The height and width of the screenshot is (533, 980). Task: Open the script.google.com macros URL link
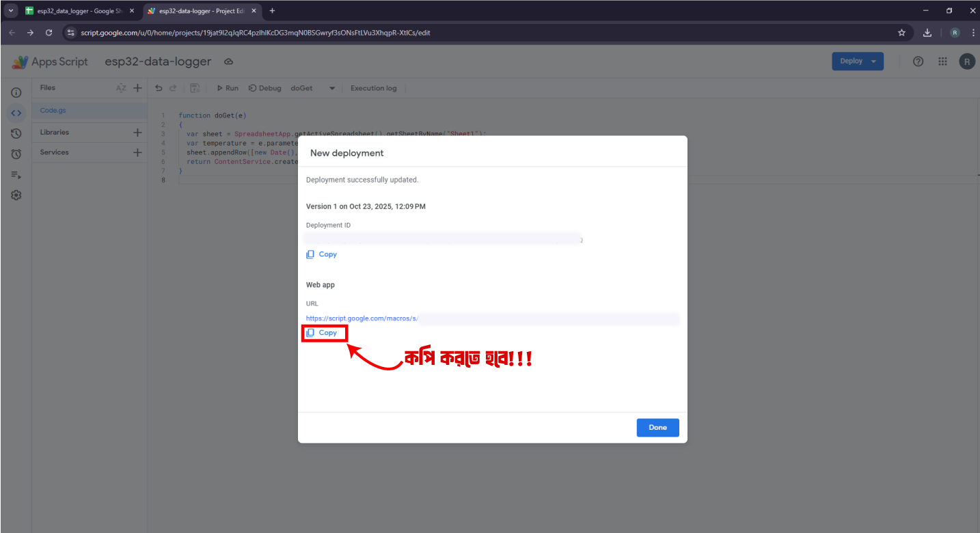tap(362, 318)
